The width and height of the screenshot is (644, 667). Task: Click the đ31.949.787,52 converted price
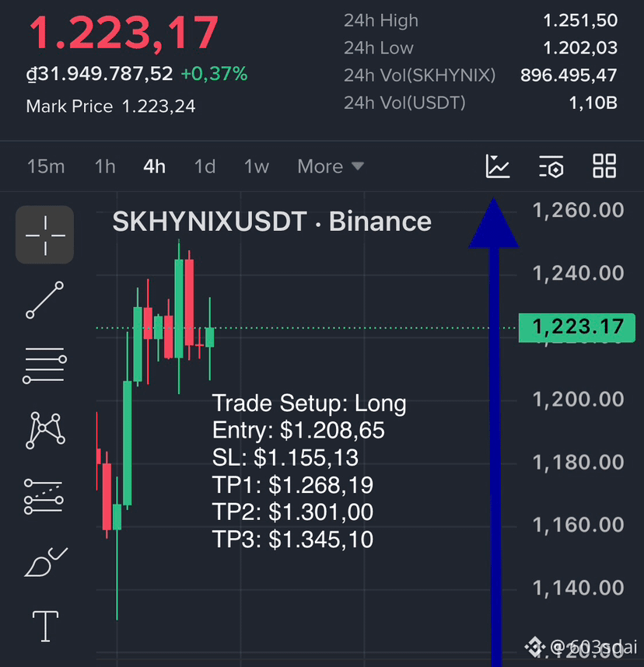[100, 74]
